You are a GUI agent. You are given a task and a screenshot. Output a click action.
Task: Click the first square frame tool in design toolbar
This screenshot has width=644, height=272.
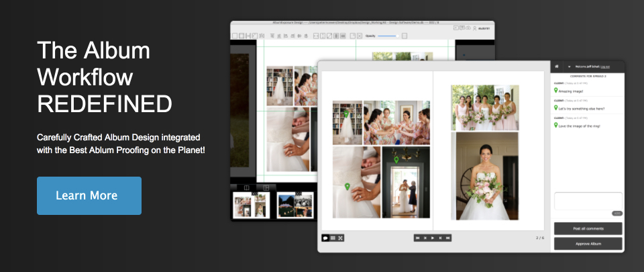235,36
